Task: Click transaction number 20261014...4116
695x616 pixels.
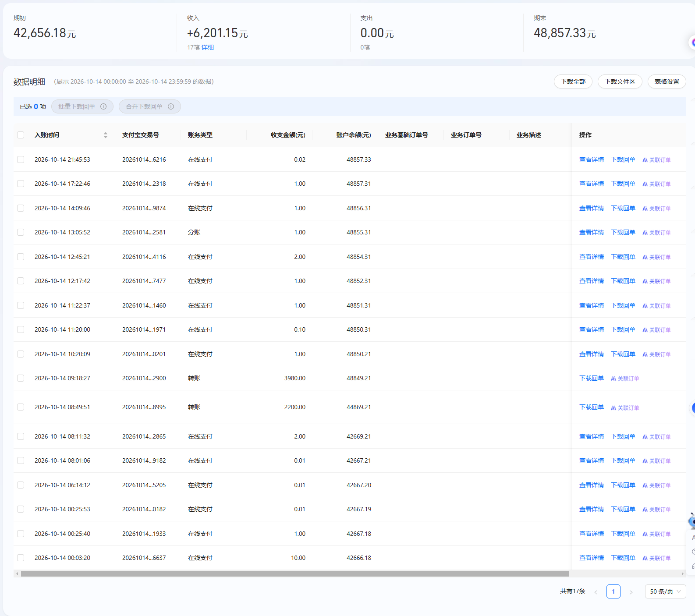Action: point(144,257)
